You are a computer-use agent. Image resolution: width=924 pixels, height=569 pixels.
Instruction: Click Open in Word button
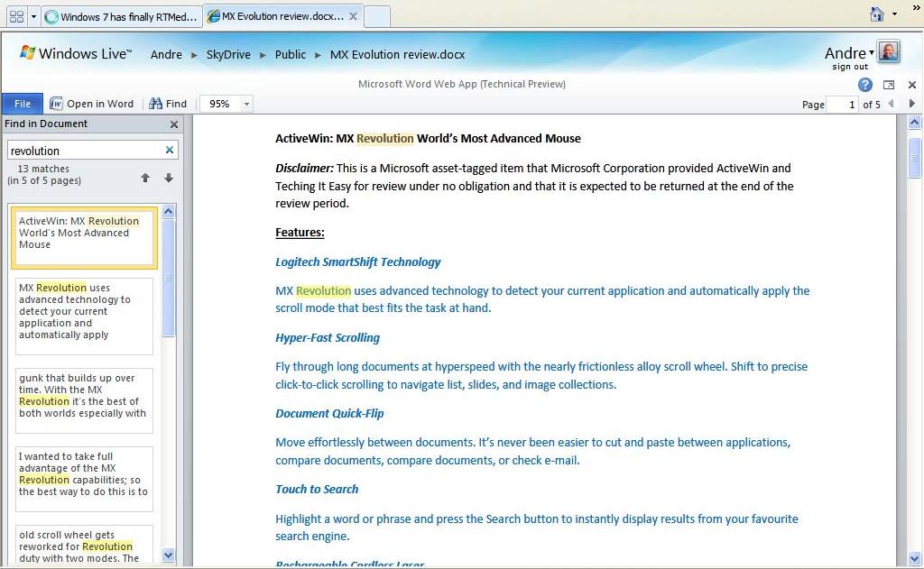92,104
